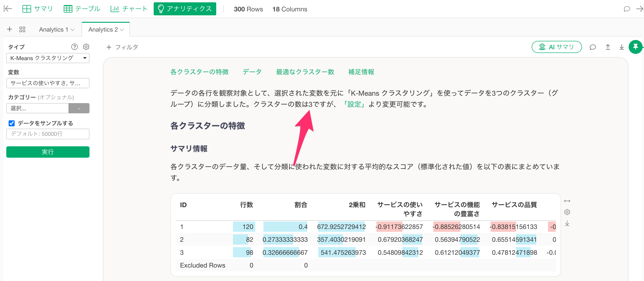This screenshot has height=281, width=644.
Task: Click the download icon in top toolbar
Action: tap(621, 47)
